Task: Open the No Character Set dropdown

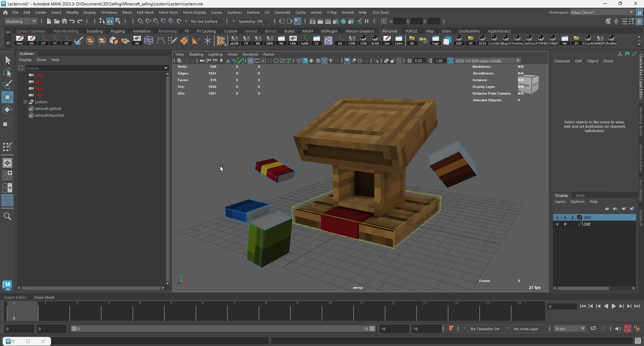Action: pyautogui.click(x=485, y=329)
